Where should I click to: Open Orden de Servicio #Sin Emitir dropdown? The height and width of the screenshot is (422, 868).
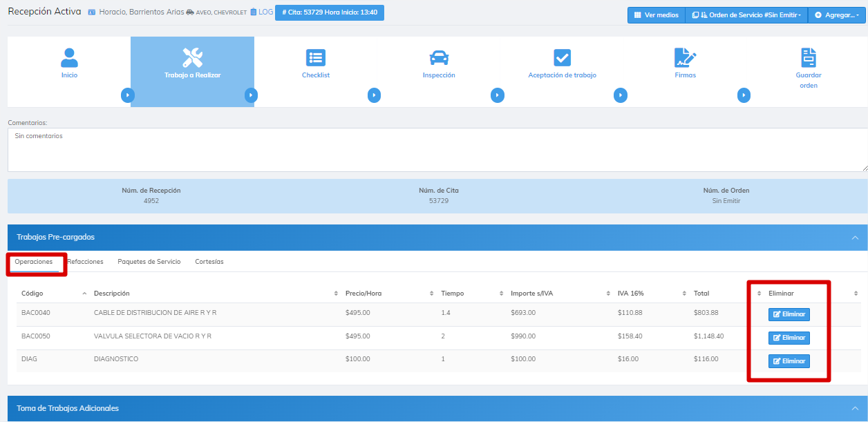746,15
